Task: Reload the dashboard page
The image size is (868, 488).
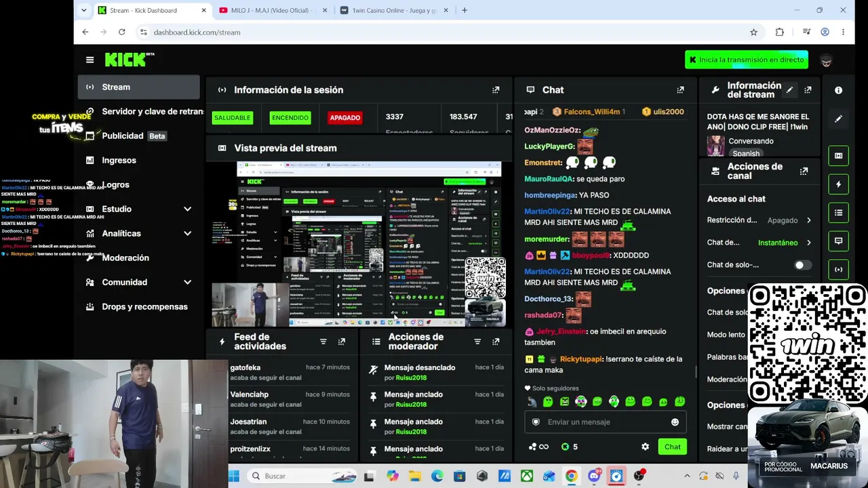Action: coord(121,32)
